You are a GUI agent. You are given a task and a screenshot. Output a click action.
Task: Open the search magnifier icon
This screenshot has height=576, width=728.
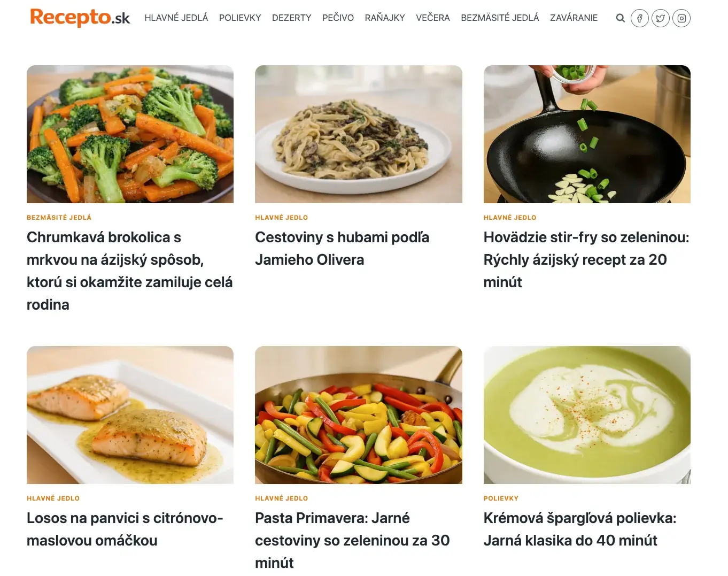[620, 18]
